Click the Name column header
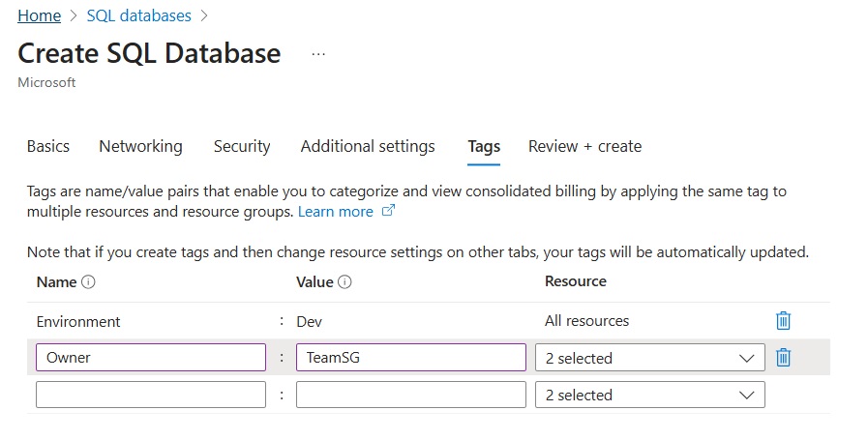 (56, 282)
